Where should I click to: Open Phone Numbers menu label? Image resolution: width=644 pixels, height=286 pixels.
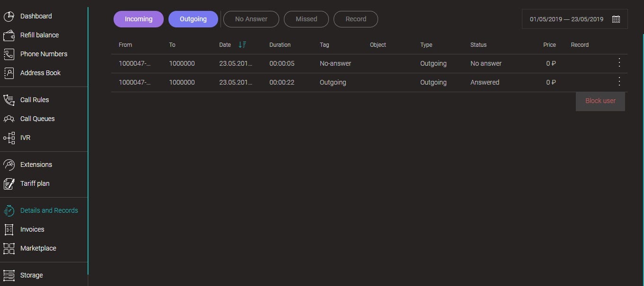click(x=44, y=54)
